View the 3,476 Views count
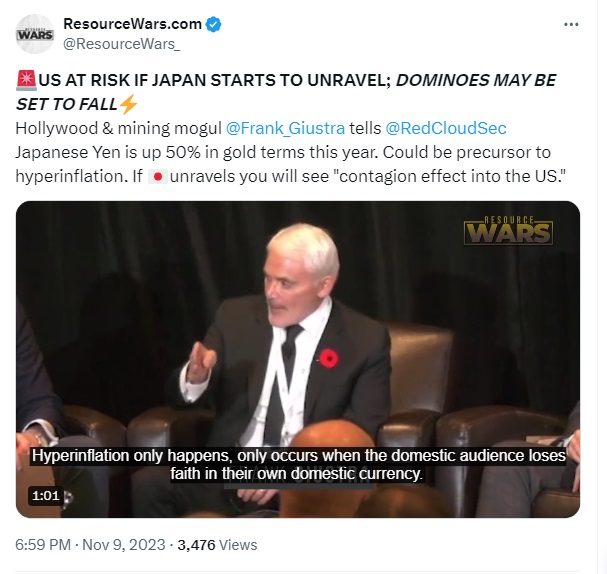The image size is (607, 574). pos(217,545)
